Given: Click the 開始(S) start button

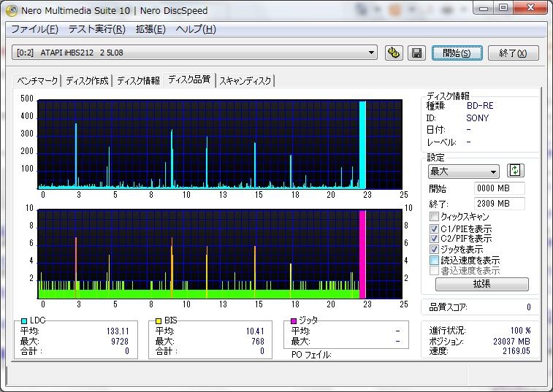Looking at the screenshot, I should point(457,53).
